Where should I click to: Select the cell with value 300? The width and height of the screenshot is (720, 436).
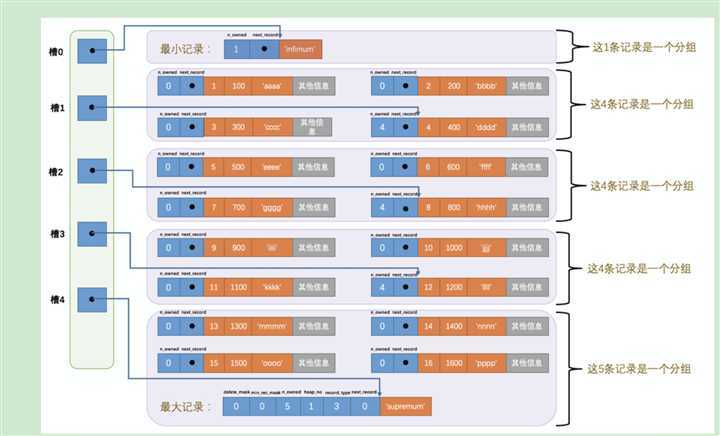click(x=238, y=127)
